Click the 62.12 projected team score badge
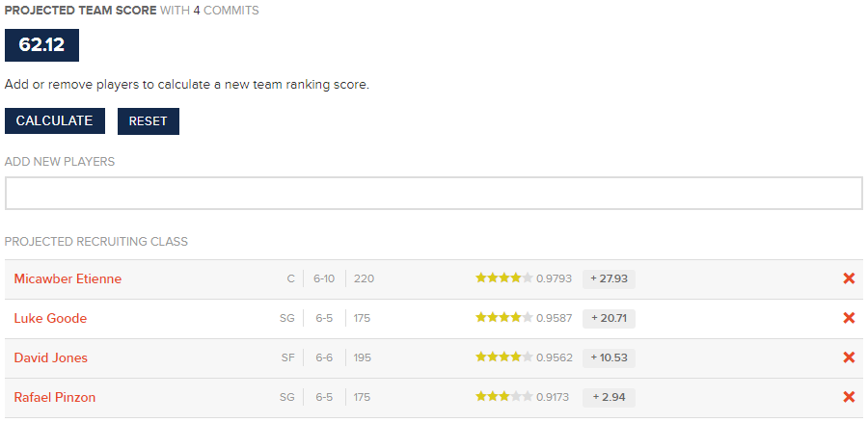 (x=41, y=45)
